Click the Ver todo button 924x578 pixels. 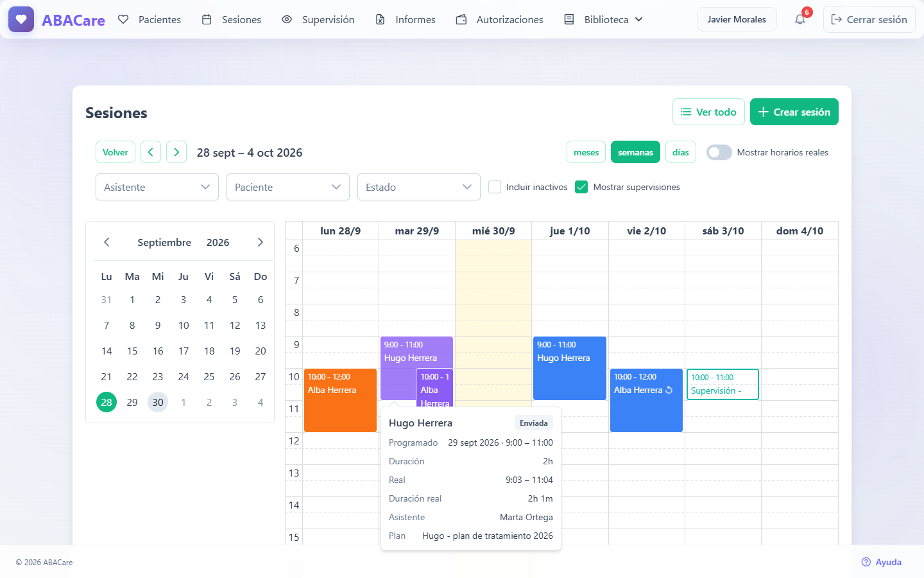point(708,112)
